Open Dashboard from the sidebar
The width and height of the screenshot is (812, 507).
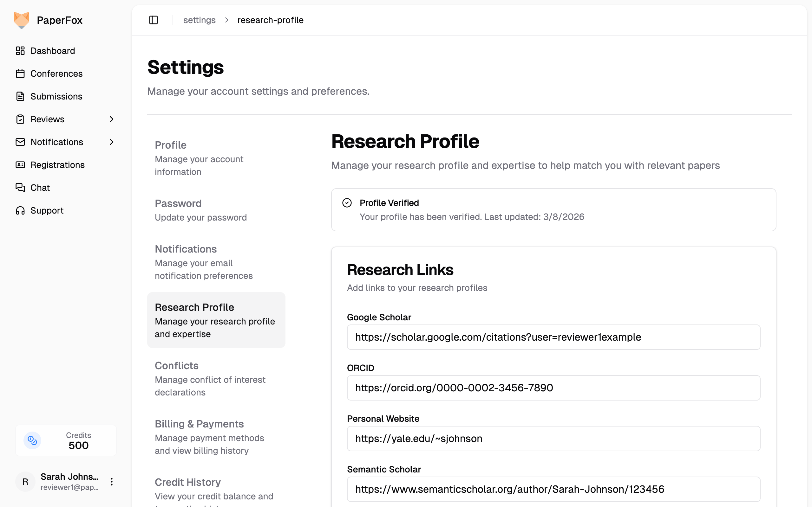point(53,51)
